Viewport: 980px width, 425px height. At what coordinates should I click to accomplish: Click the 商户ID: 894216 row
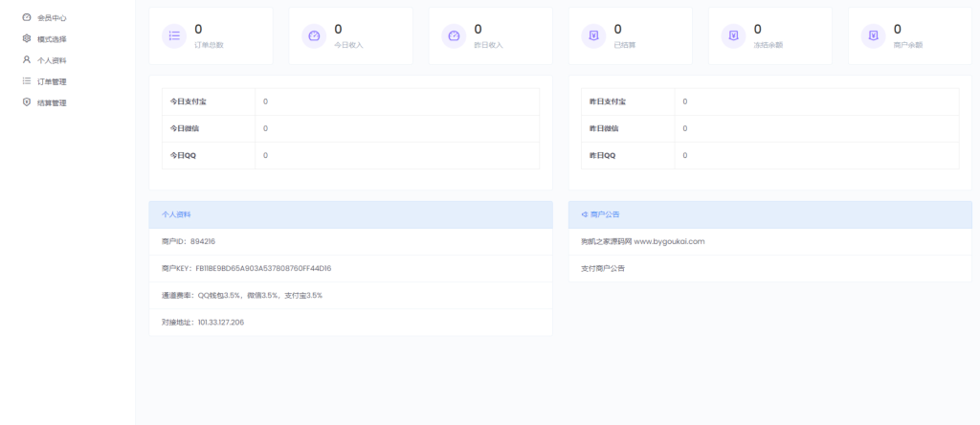pyautogui.click(x=350, y=241)
